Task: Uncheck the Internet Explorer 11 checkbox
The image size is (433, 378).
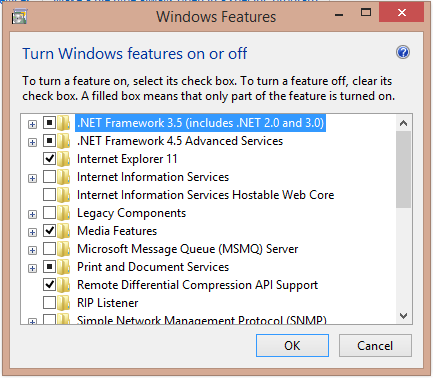Action: point(49,159)
